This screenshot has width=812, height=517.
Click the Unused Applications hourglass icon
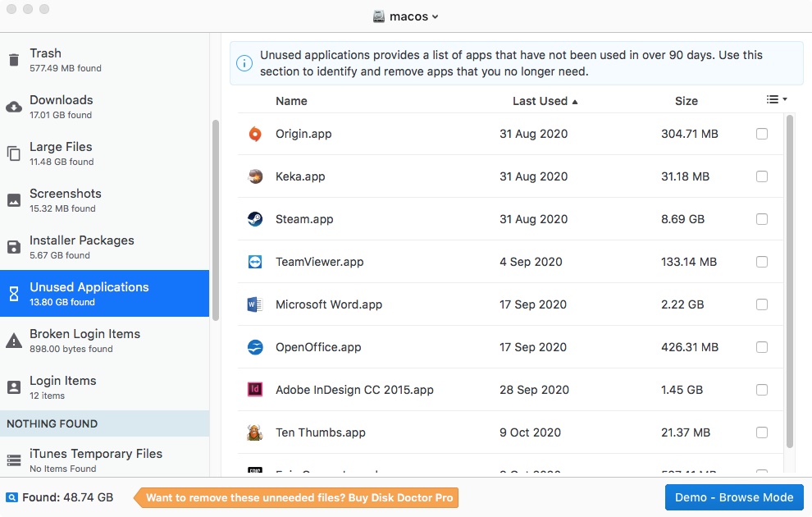click(14, 294)
